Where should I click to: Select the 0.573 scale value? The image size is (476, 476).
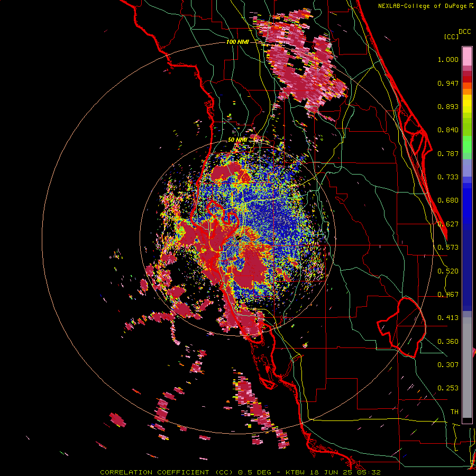pos(448,248)
